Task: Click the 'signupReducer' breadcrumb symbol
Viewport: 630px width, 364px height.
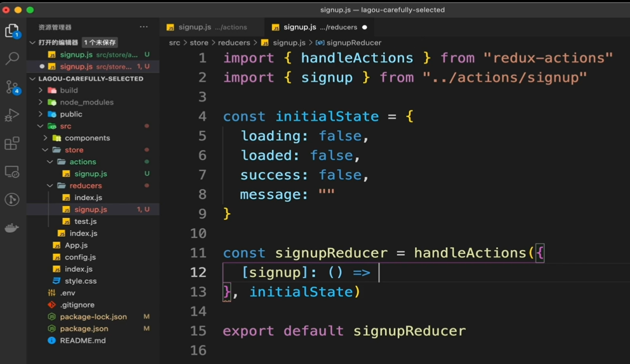Action: 354,43
